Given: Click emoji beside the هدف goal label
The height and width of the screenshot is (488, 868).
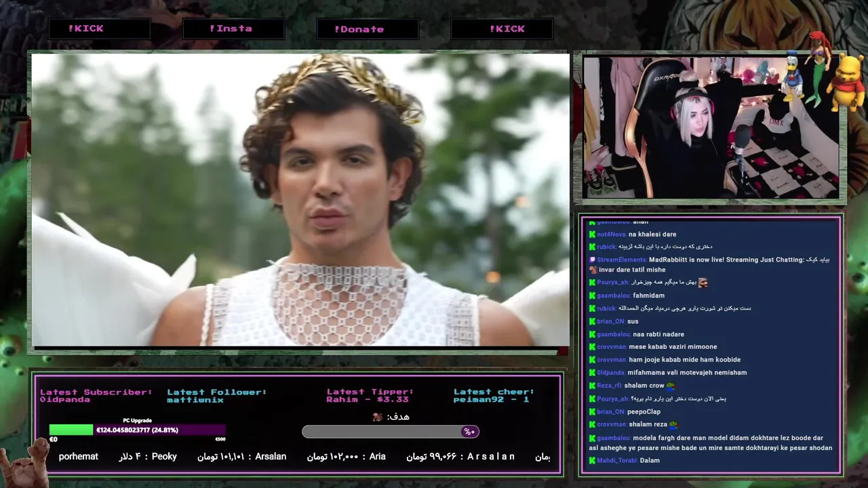Looking at the screenshot, I should click(378, 417).
